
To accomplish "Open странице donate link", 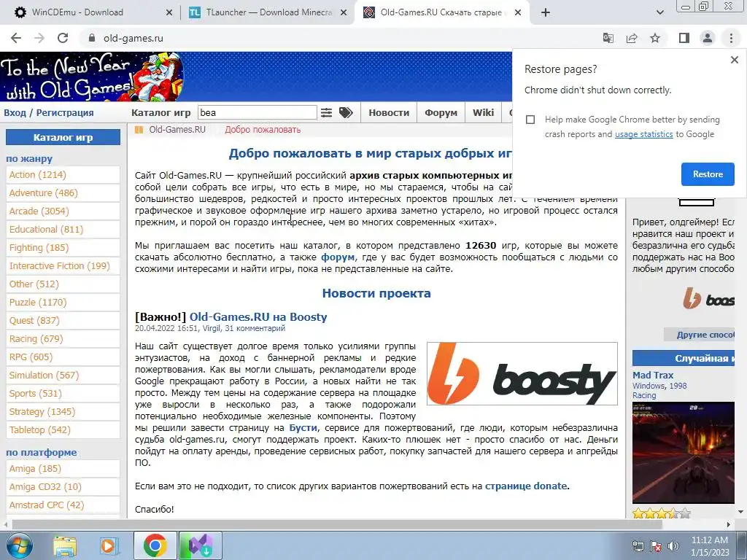I will (526, 486).
